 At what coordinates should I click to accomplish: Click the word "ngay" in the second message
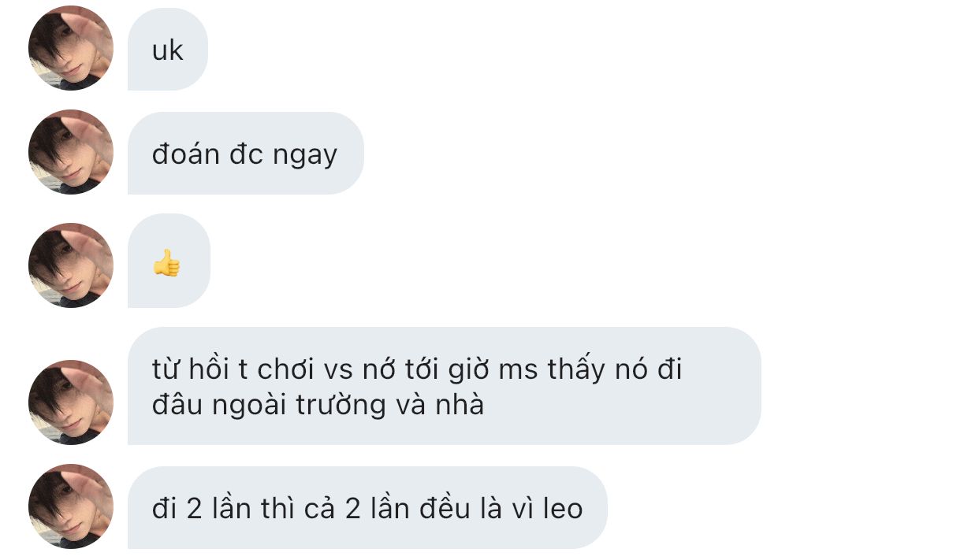[x=305, y=156]
